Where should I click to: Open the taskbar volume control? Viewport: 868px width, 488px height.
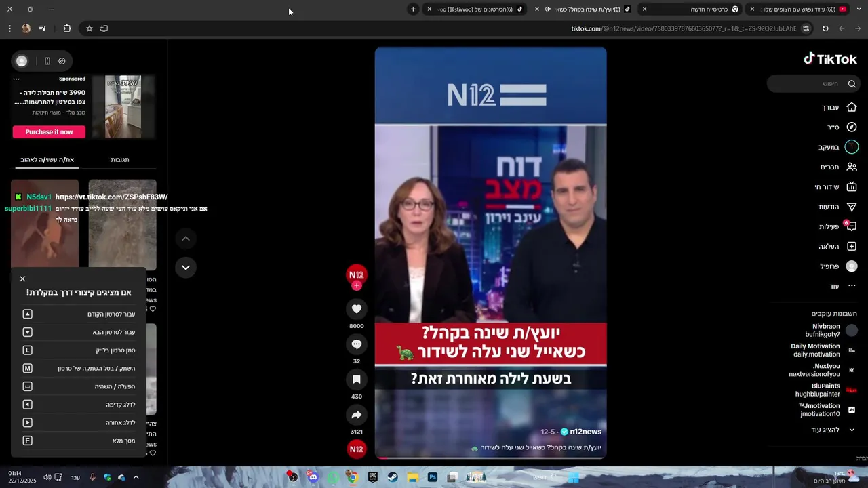click(47, 477)
